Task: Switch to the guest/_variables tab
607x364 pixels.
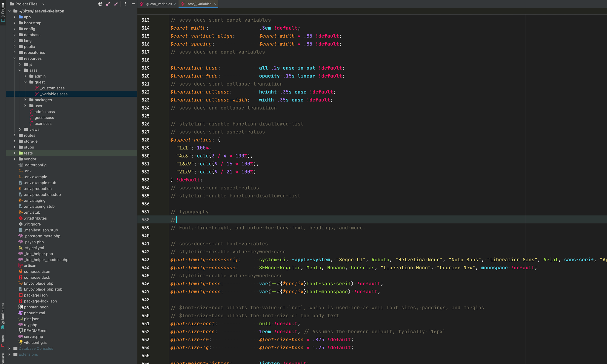Action: pyautogui.click(x=158, y=4)
